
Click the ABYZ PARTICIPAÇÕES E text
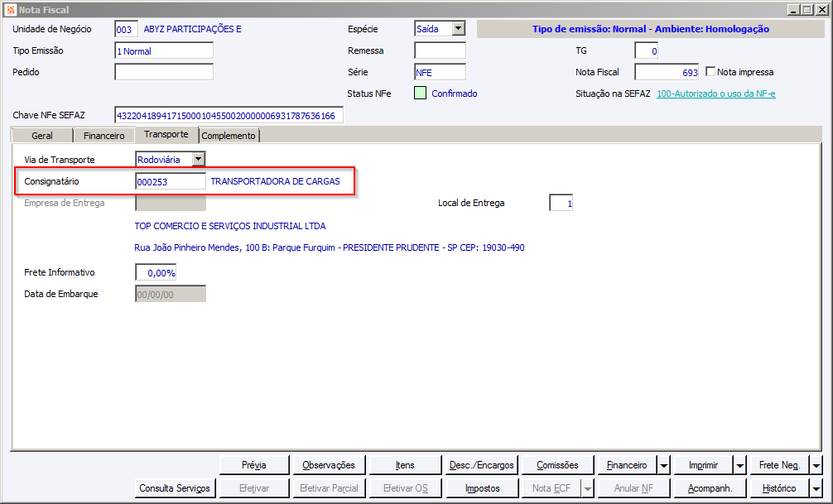[x=192, y=29]
